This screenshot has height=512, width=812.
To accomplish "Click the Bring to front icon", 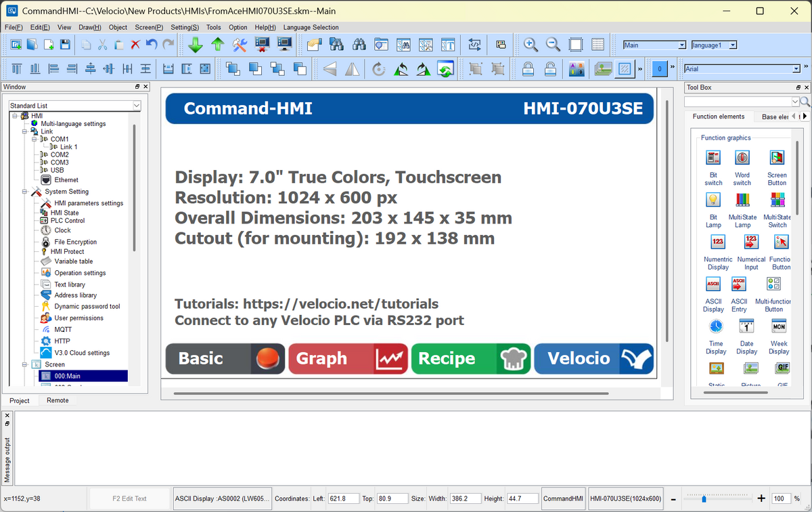I will [233, 68].
